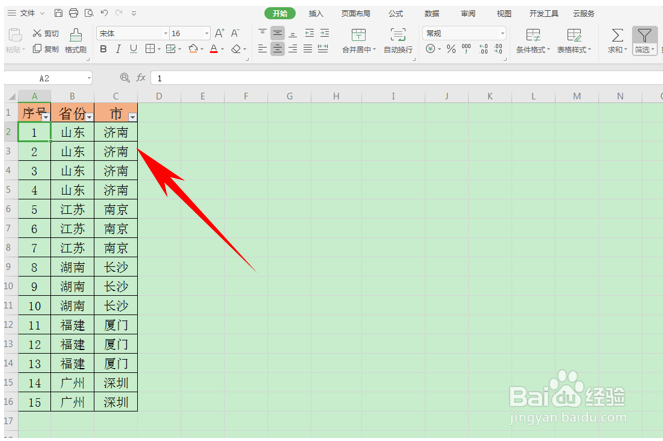Click the fill color bucket swatch
Image resolution: width=663 pixels, height=441 pixels.
pos(193,49)
